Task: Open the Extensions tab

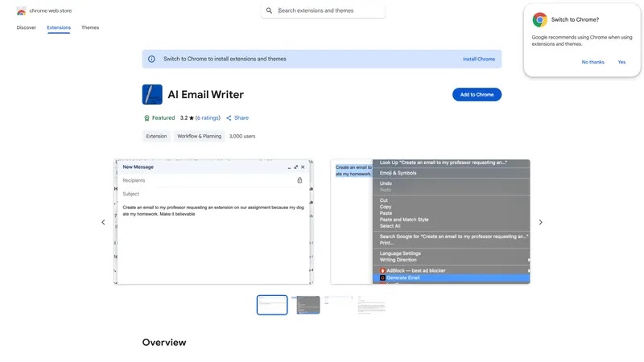Action: [59, 27]
